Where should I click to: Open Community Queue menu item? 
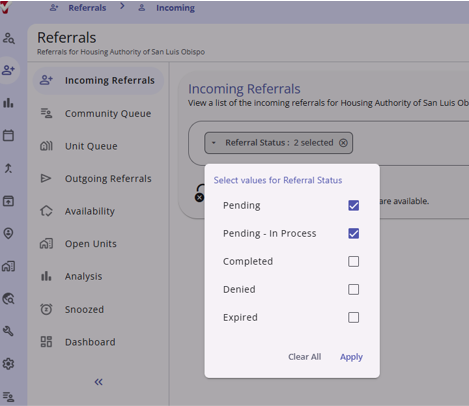[x=98, y=113]
